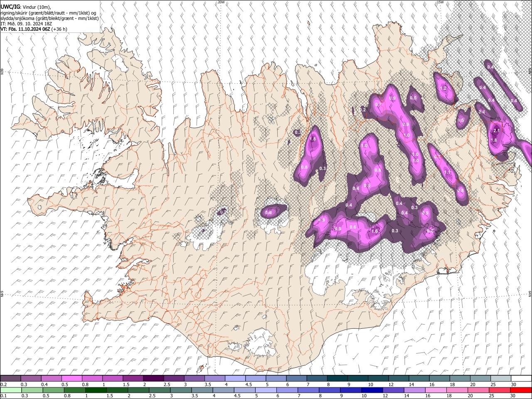The image size is (532, 399).
Task: Click the '0.1' label in the lower rain legend
Action: click(x=3, y=396)
